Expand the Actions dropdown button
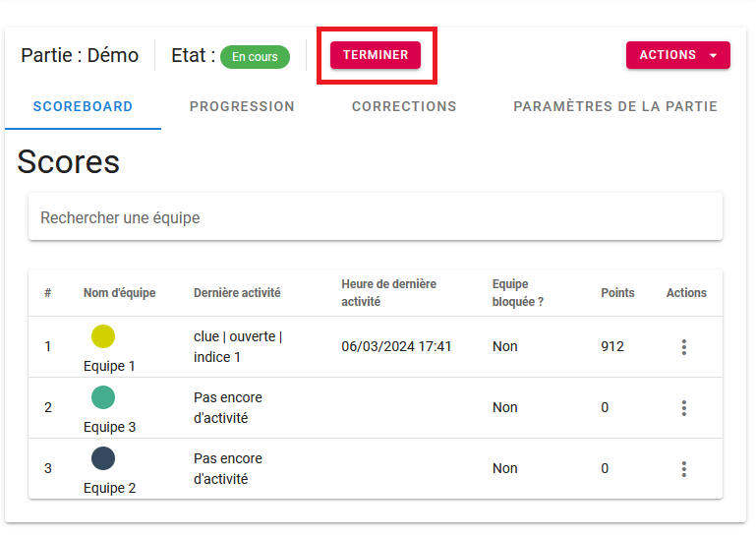The image size is (756, 538). [677, 55]
